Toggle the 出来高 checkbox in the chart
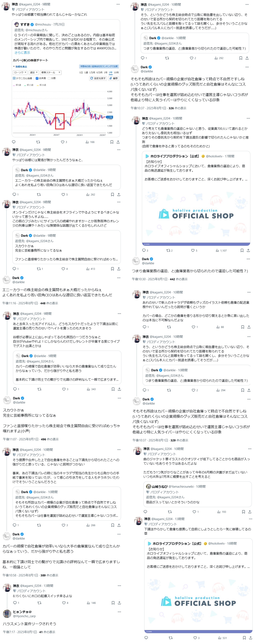Viewport: 256px width, 644px height. click(x=37, y=78)
